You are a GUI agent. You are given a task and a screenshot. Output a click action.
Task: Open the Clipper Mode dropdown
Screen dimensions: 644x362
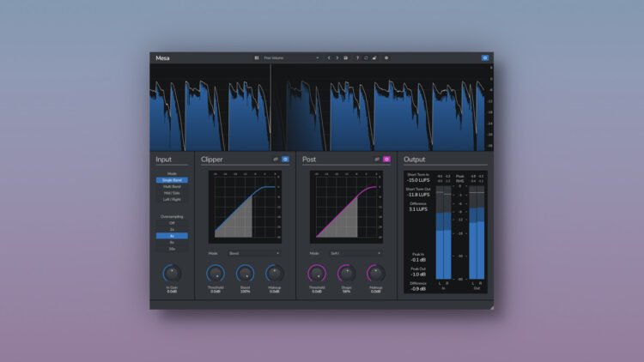click(254, 254)
